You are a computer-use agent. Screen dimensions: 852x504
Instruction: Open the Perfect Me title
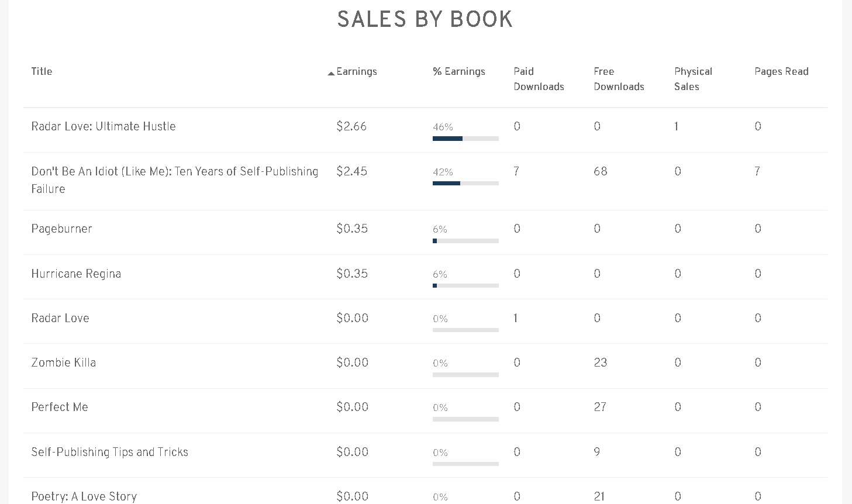click(x=60, y=407)
